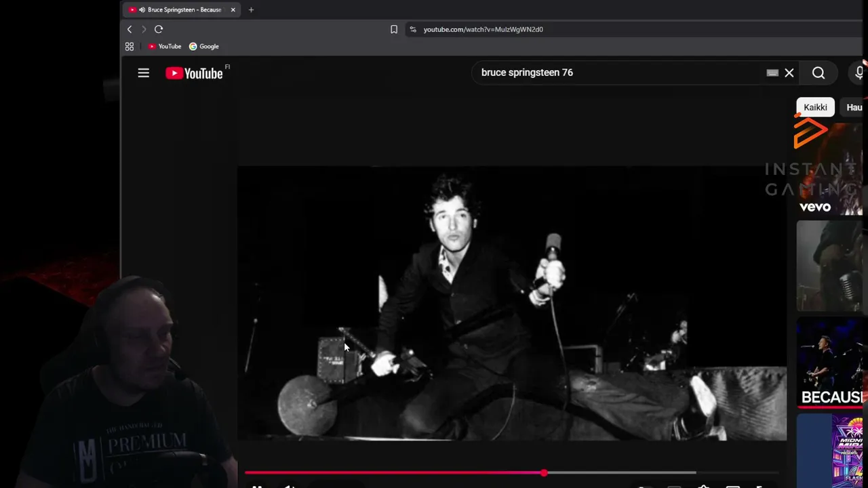This screenshot has height=488, width=868.
Task: Open the YouTube bookmark in bookmarks bar
Action: point(165,46)
